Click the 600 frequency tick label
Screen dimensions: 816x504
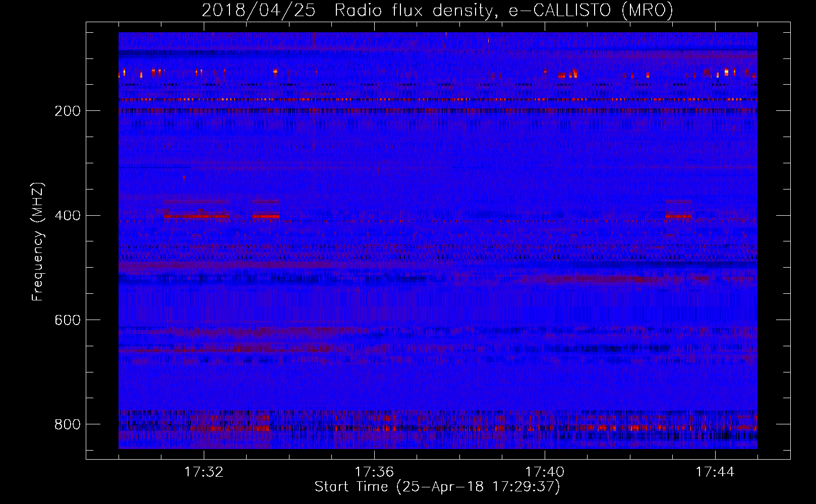point(67,321)
